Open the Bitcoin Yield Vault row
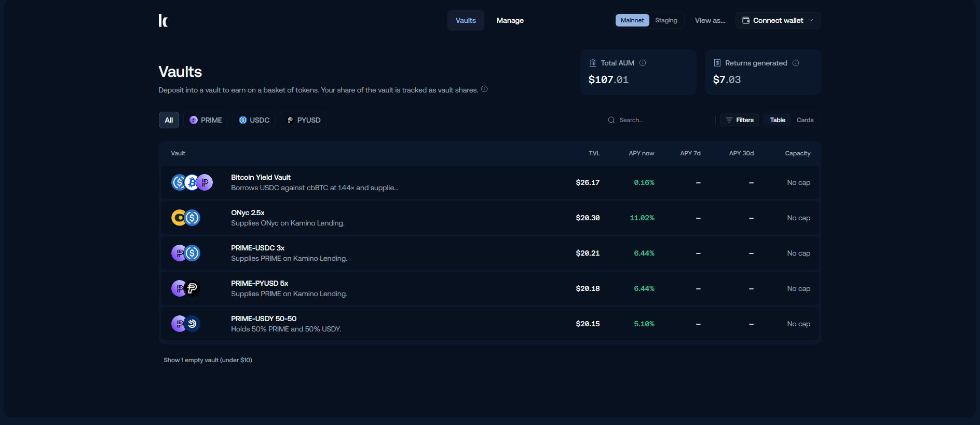Image resolution: width=980 pixels, height=425 pixels. tap(489, 182)
